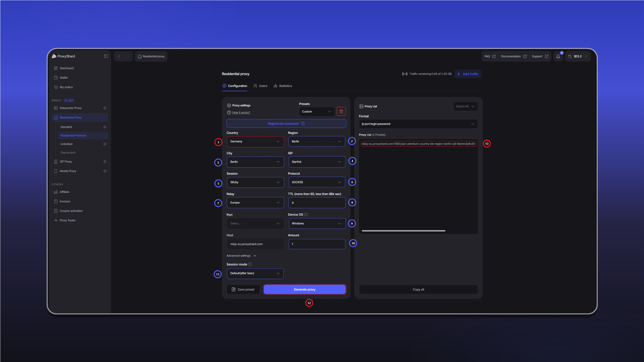Viewport: 644px width, 362px height.
Task: Delete preset with the red trash icon
Action: 341,112
